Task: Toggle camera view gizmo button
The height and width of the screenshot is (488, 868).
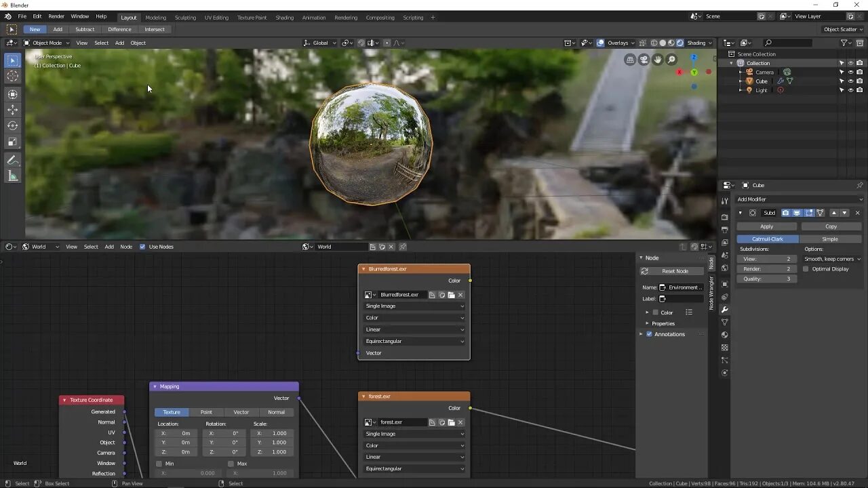Action: coord(644,60)
